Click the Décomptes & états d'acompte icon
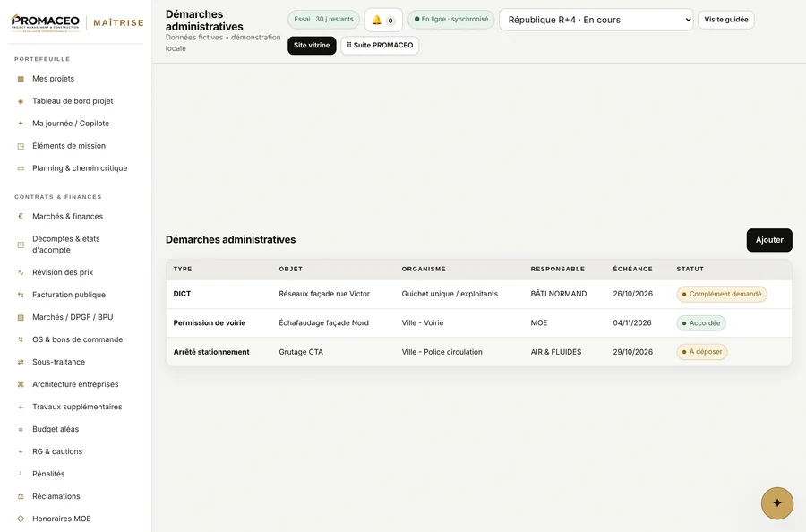The image size is (806, 532). pos(21,245)
